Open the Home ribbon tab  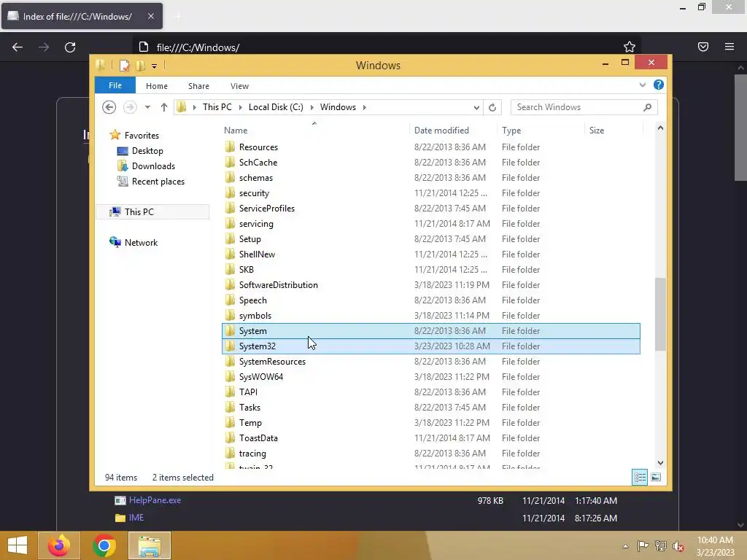click(x=157, y=86)
